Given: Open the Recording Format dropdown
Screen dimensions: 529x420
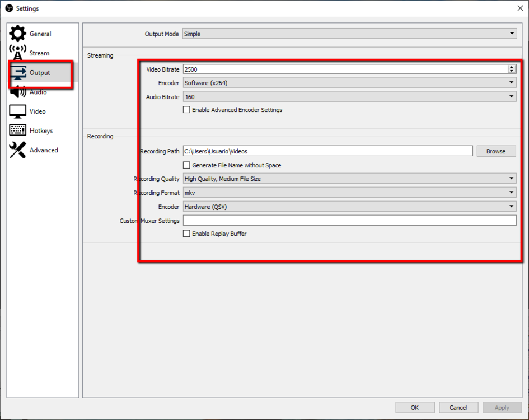Looking at the screenshot, I should [x=349, y=193].
